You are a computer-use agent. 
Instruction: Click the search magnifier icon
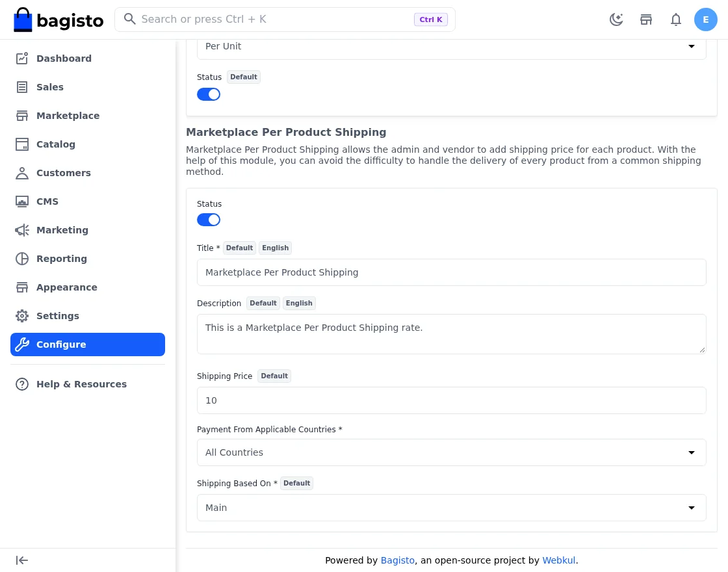[129, 19]
